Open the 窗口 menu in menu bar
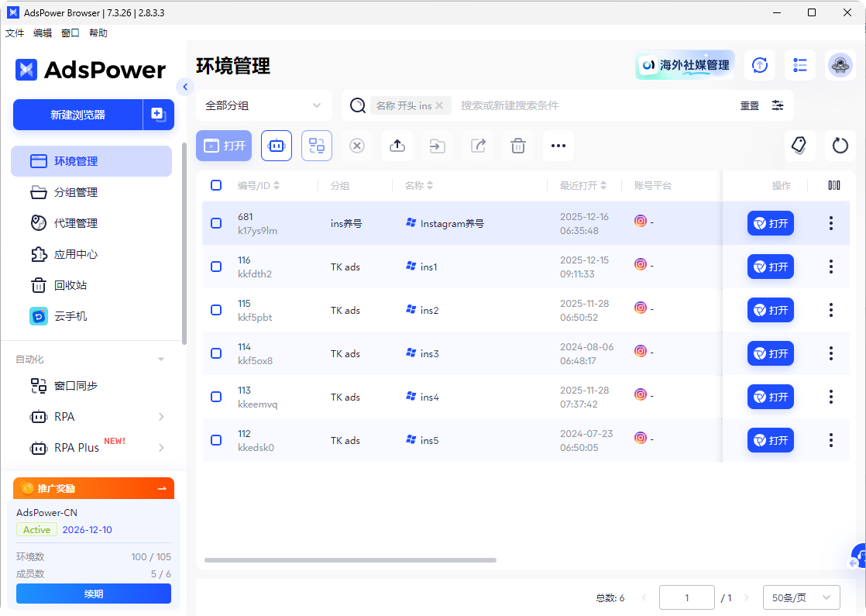Image resolution: width=866 pixels, height=616 pixels. click(x=70, y=33)
